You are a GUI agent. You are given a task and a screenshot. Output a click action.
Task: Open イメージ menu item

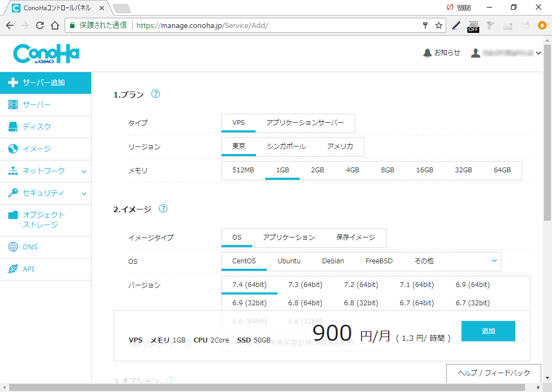tap(45, 149)
